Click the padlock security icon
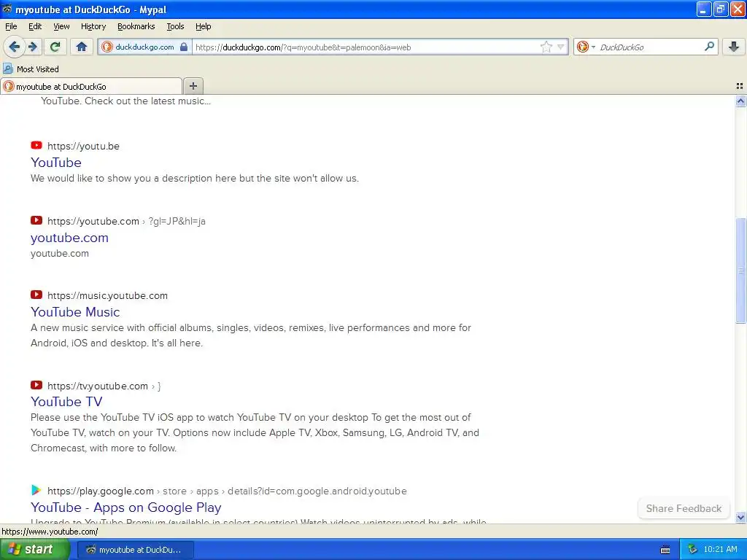This screenshot has height=560, width=747. pyautogui.click(x=184, y=47)
